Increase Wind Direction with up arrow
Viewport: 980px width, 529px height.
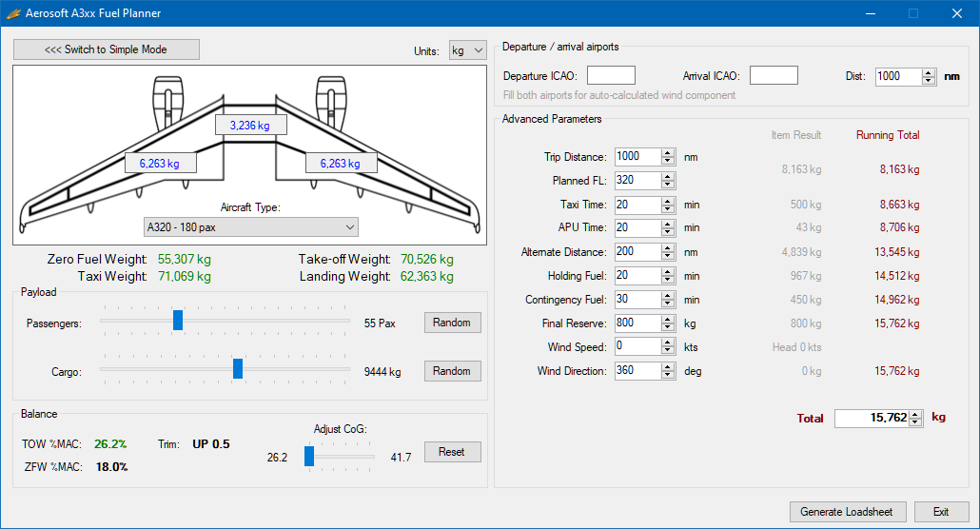coord(668,367)
